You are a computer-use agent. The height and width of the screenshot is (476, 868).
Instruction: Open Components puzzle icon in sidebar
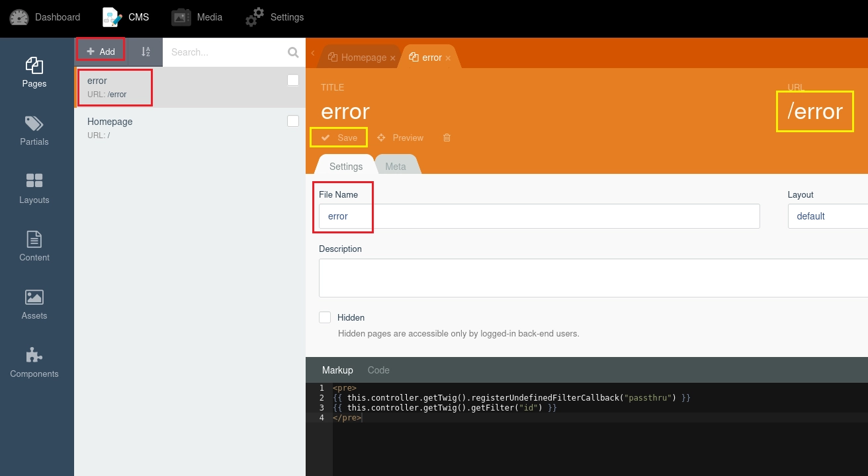tap(34, 355)
